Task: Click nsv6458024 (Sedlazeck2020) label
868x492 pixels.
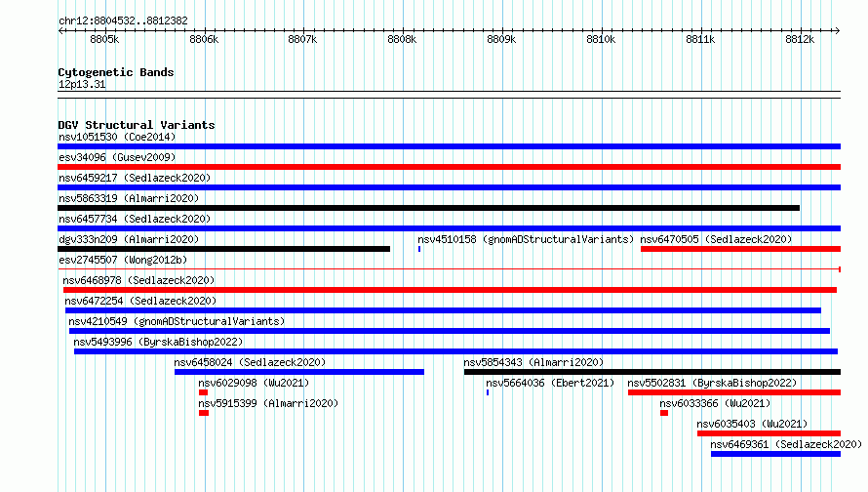Action: [250, 362]
